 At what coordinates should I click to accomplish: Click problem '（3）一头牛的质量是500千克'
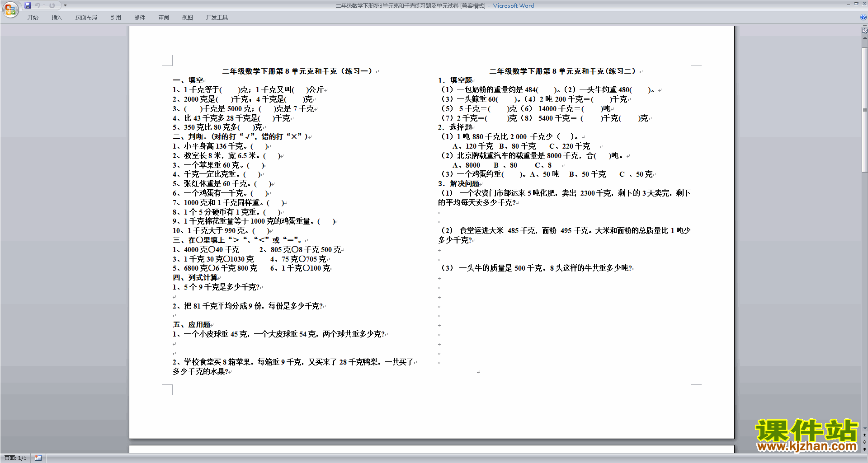tap(536, 268)
